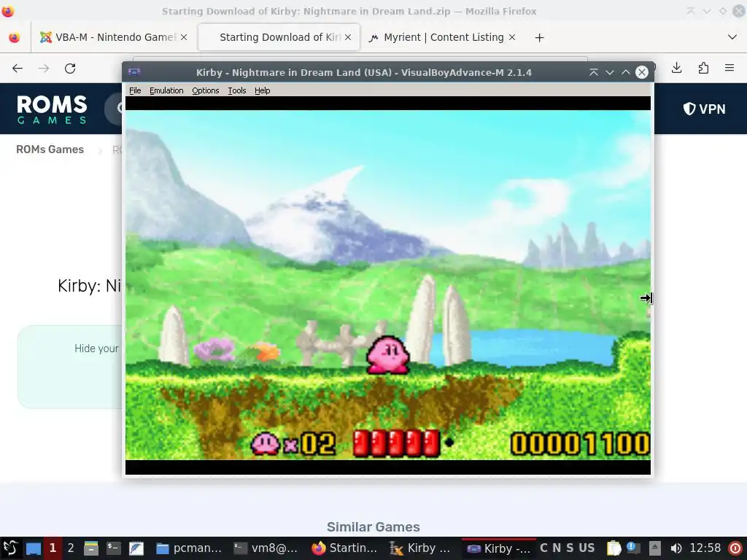
Task: Go back in Firefox
Action: (18, 69)
